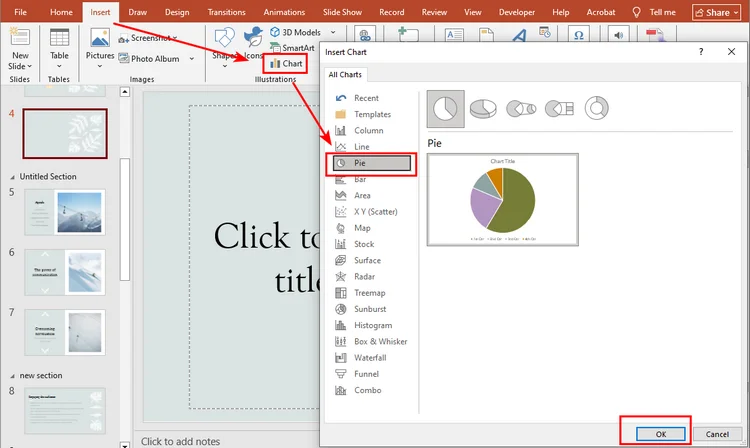
Task: Click Photo Album button
Action: 149,58
